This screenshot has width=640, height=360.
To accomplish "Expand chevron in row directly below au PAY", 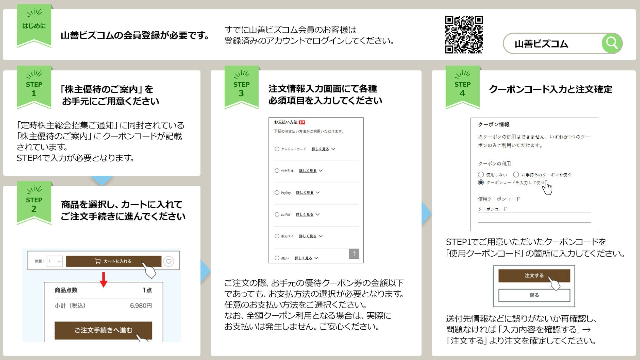I will point(321,236).
